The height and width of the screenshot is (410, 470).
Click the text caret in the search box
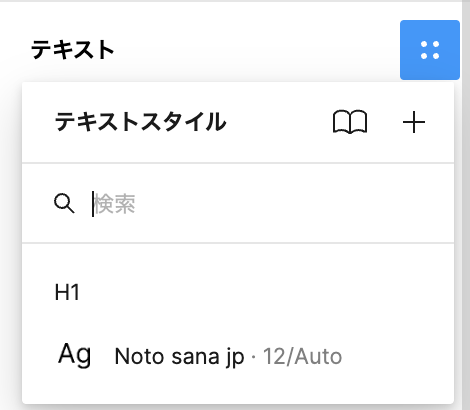point(93,204)
